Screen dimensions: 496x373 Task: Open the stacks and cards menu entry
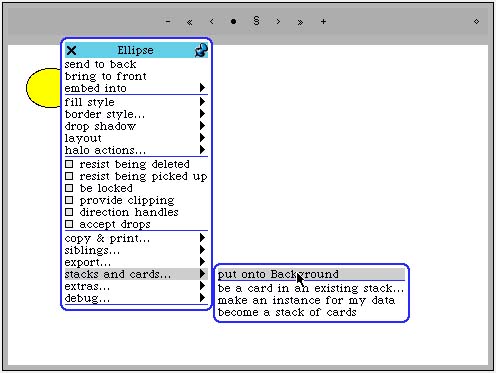pyautogui.click(x=136, y=274)
